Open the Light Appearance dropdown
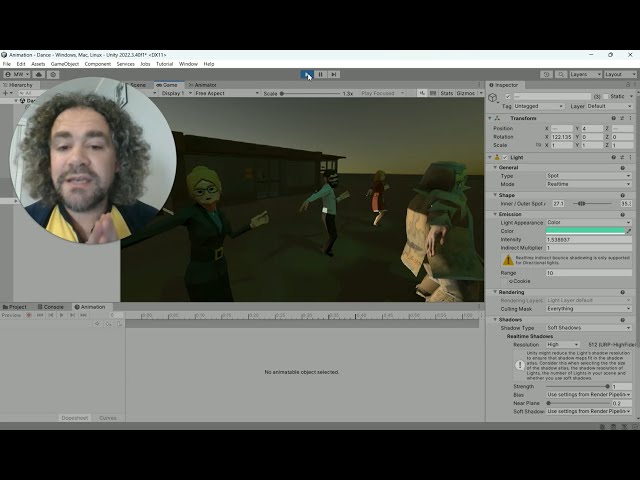Screen dimensions: 640x480 (x=589, y=222)
